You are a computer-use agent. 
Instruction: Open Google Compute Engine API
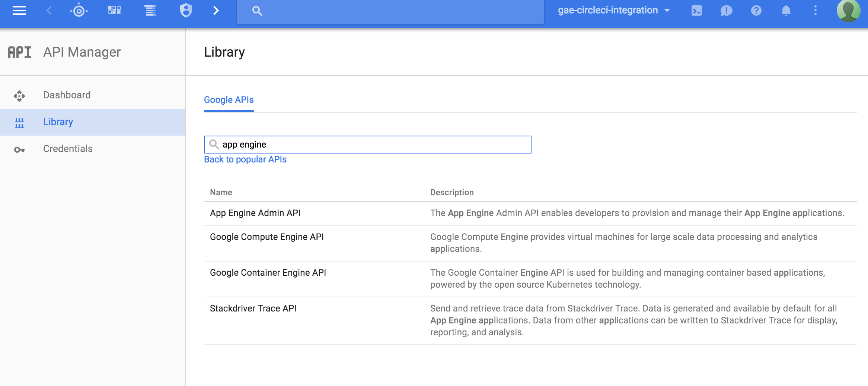(267, 237)
